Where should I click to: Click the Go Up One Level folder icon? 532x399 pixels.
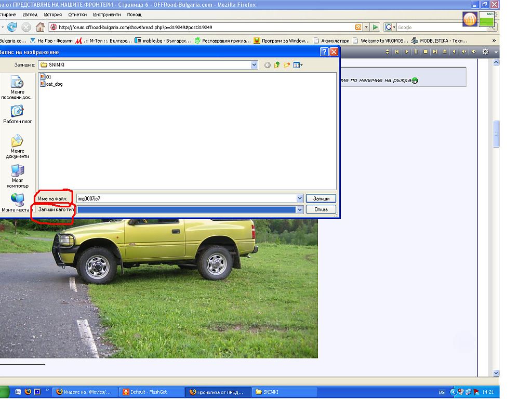tap(277, 65)
